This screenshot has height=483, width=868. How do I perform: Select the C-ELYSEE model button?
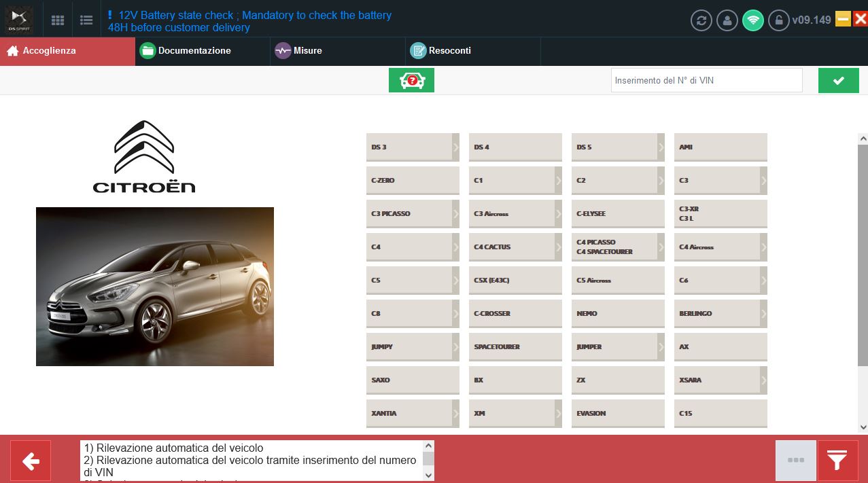coord(618,214)
